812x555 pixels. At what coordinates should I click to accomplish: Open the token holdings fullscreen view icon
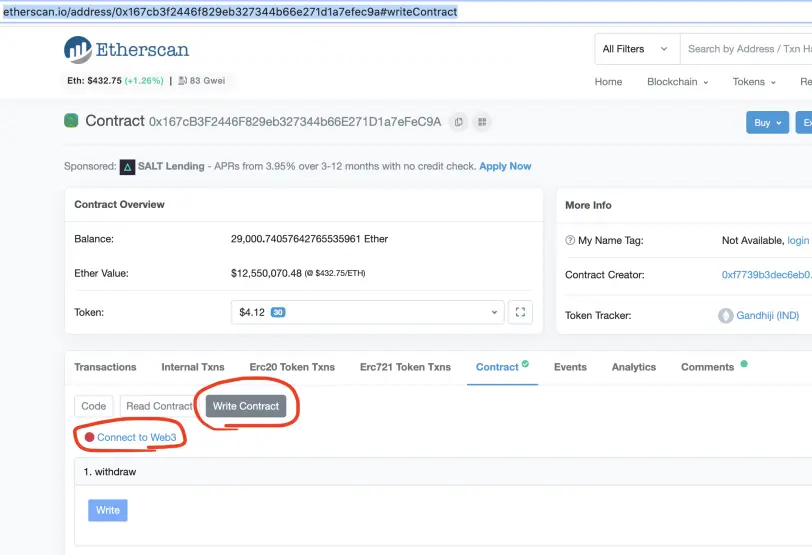click(x=520, y=312)
